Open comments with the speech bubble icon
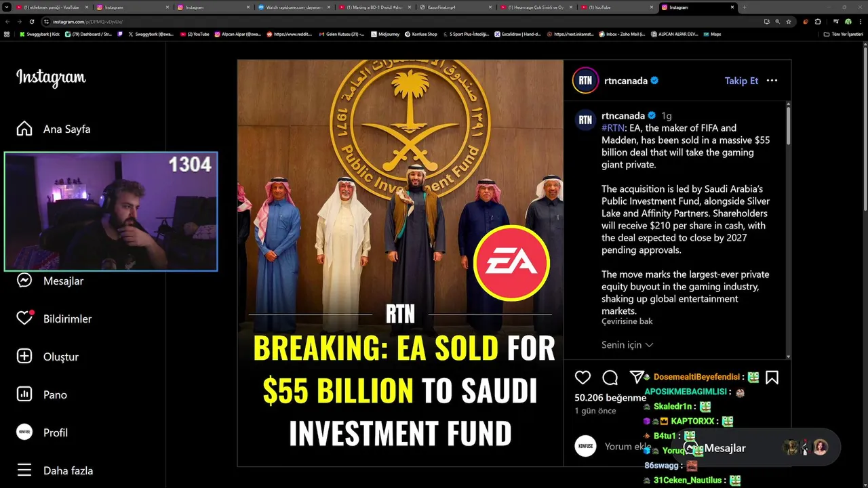The image size is (868, 488). point(610,378)
